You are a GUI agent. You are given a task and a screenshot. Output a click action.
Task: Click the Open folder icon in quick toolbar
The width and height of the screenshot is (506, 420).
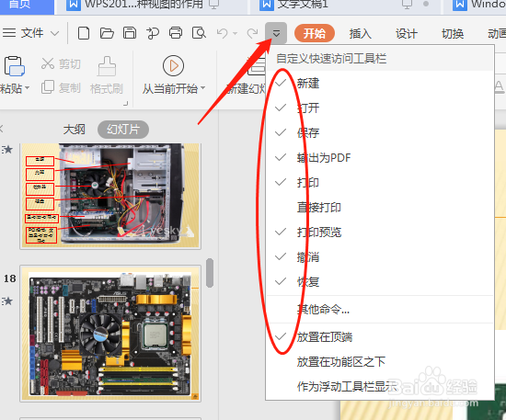click(x=107, y=33)
